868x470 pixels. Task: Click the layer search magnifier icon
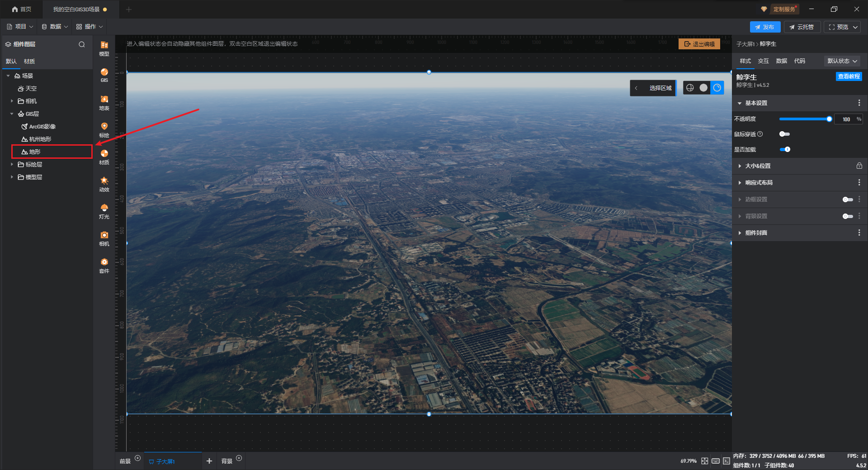pyautogui.click(x=82, y=44)
